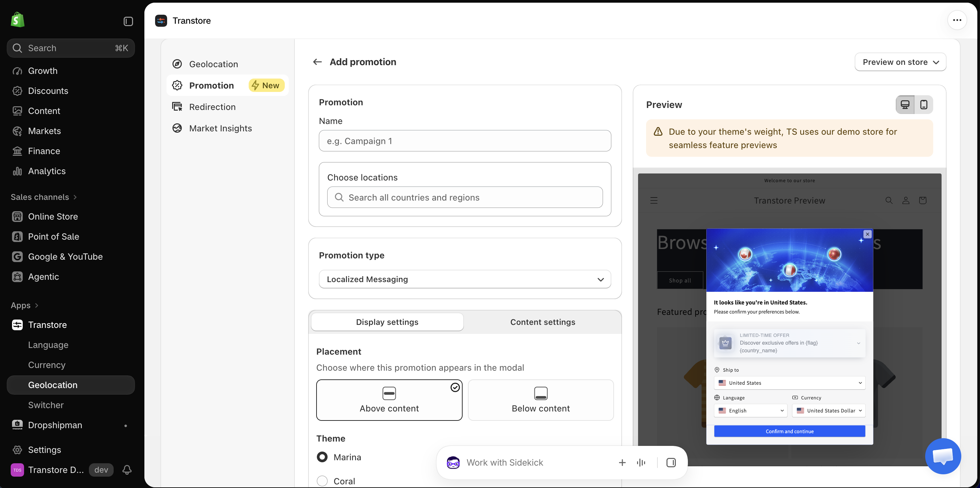The width and height of the screenshot is (980, 488).
Task: Open the chat support bubble
Action: [x=943, y=456]
